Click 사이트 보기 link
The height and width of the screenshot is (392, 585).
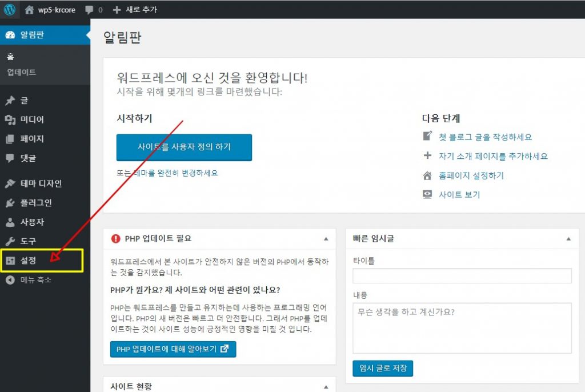[459, 194]
